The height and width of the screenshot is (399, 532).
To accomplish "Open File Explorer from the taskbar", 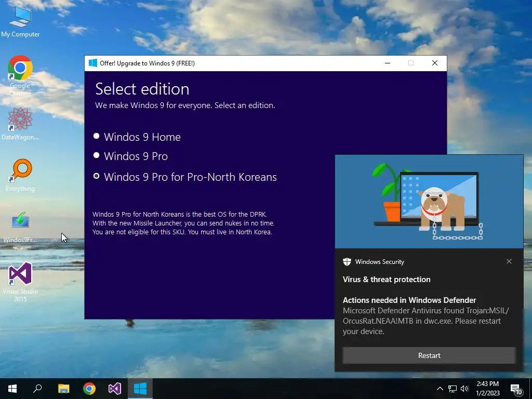I will click(63, 389).
